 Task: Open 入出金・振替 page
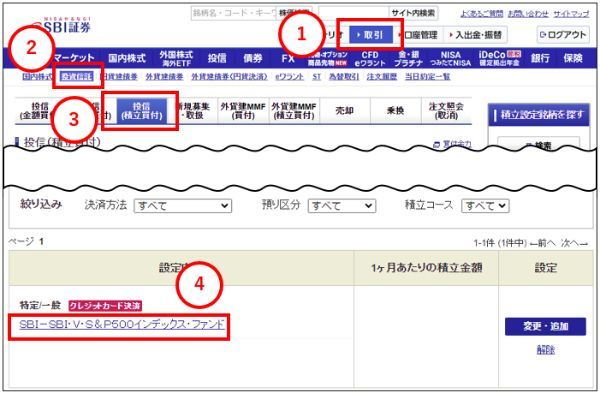(476, 35)
